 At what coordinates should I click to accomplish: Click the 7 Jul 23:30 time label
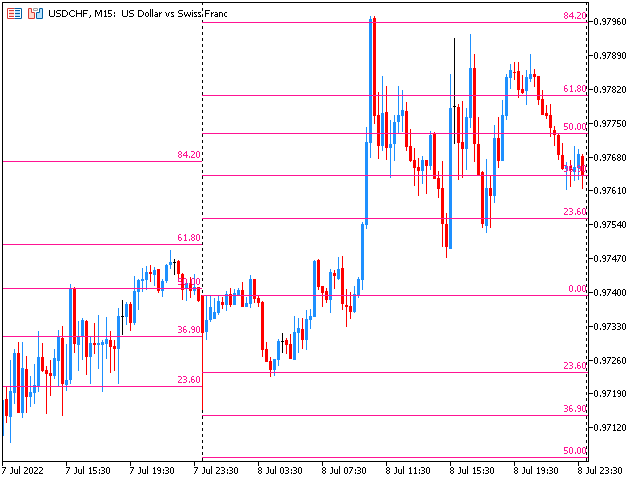tap(219, 468)
